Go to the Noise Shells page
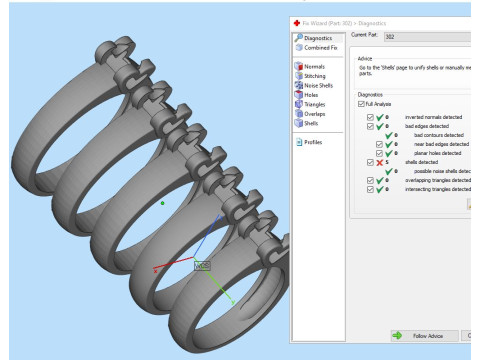The width and height of the screenshot is (480, 360). (x=318, y=85)
